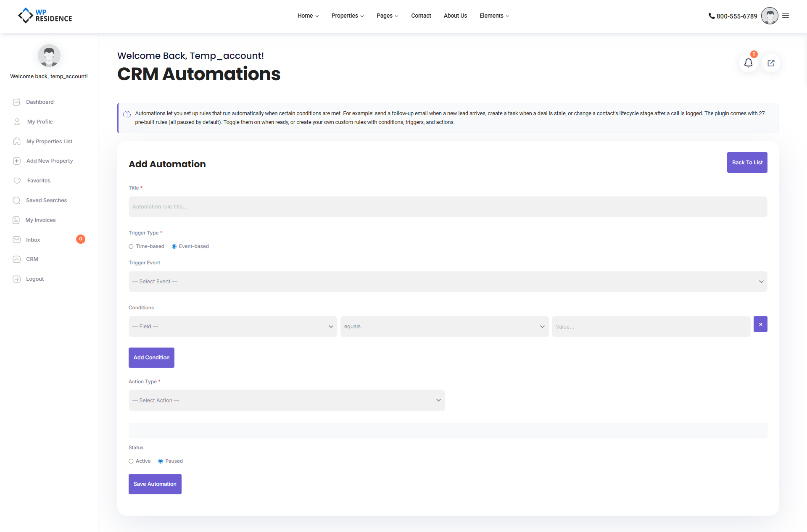Open the Select Action dropdown
This screenshot has height=532, width=807.
click(286, 400)
